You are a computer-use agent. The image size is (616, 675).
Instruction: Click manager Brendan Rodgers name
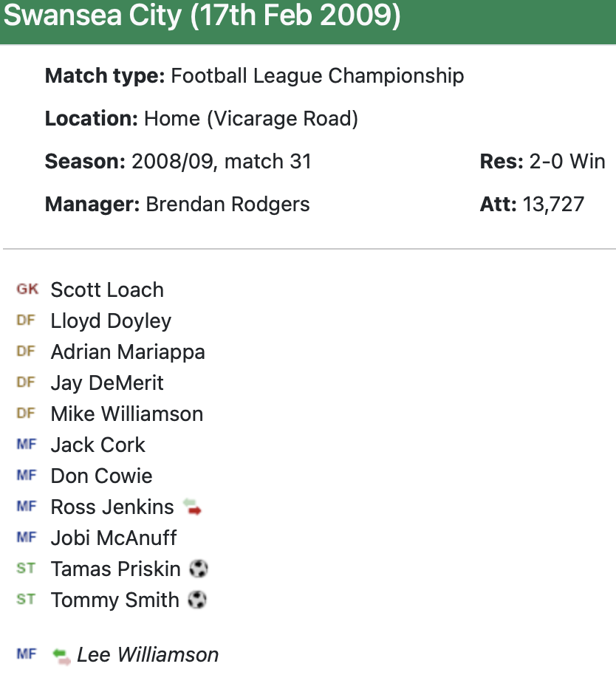click(228, 204)
